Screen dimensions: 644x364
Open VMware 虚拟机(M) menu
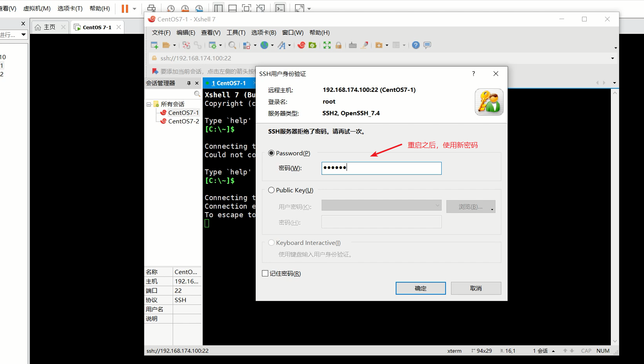(x=37, y=9)
